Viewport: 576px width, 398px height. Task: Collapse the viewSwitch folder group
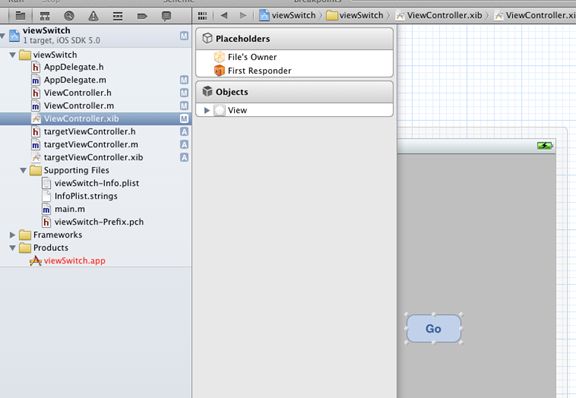click(x=12, y=55)
